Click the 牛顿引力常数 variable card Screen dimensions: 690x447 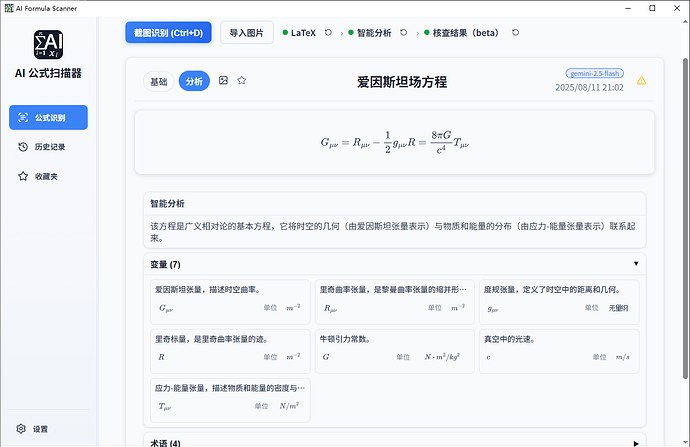395,351
